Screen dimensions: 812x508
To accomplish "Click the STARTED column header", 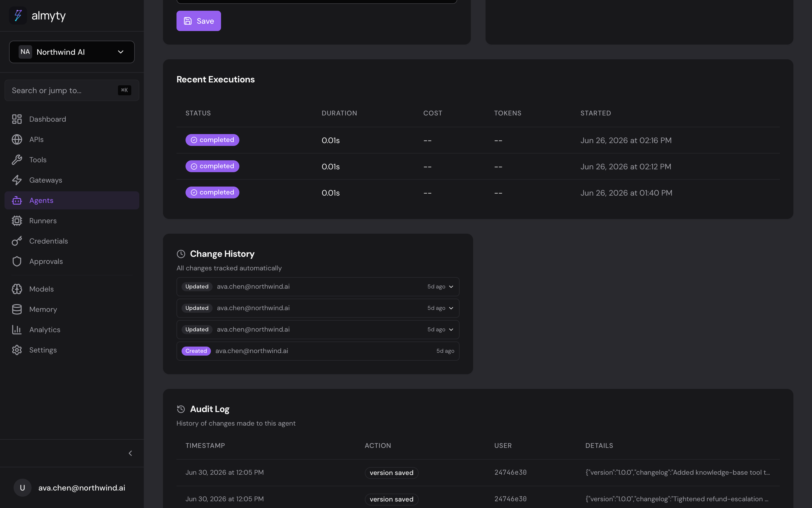I will (595, 113).
